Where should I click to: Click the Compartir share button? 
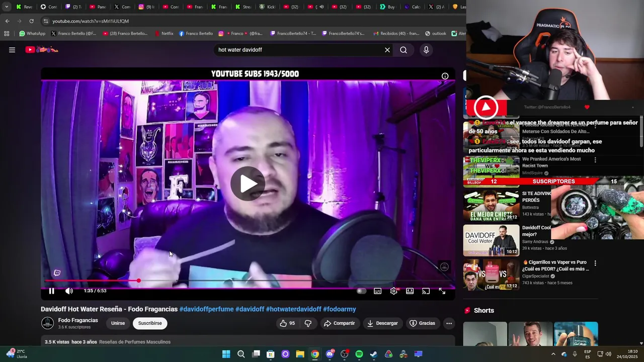point(339,323)
